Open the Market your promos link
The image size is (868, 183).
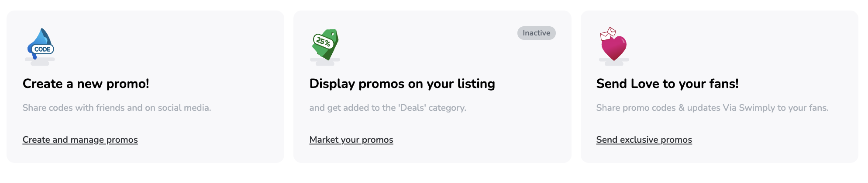tap(351, 140)
